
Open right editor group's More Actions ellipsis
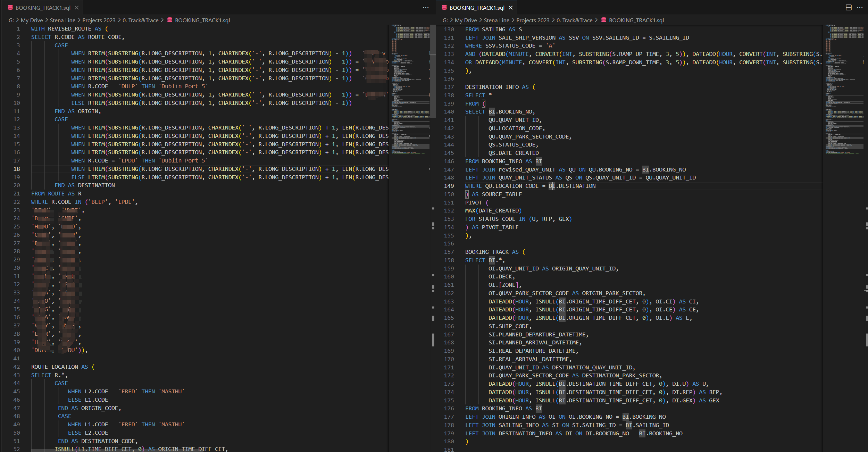[x=860, y=8]
